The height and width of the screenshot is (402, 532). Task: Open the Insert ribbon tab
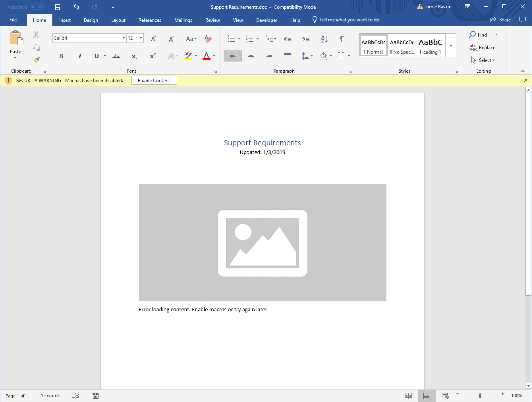65,20
